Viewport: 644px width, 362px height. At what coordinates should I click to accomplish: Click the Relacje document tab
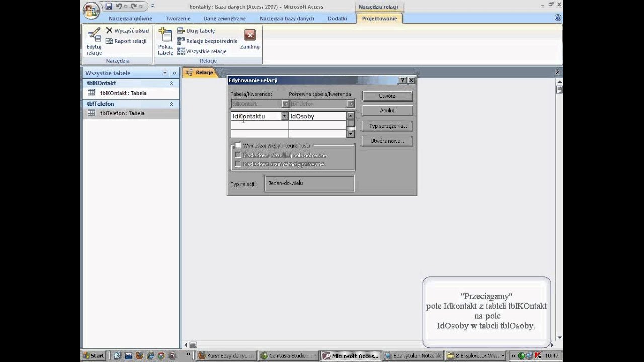[200, 73]
